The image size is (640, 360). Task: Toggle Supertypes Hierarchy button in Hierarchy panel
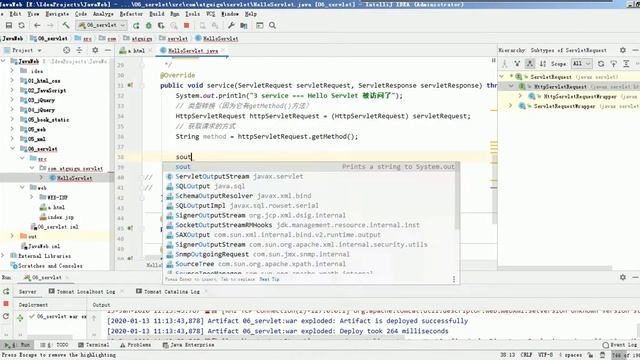[517, 64]
